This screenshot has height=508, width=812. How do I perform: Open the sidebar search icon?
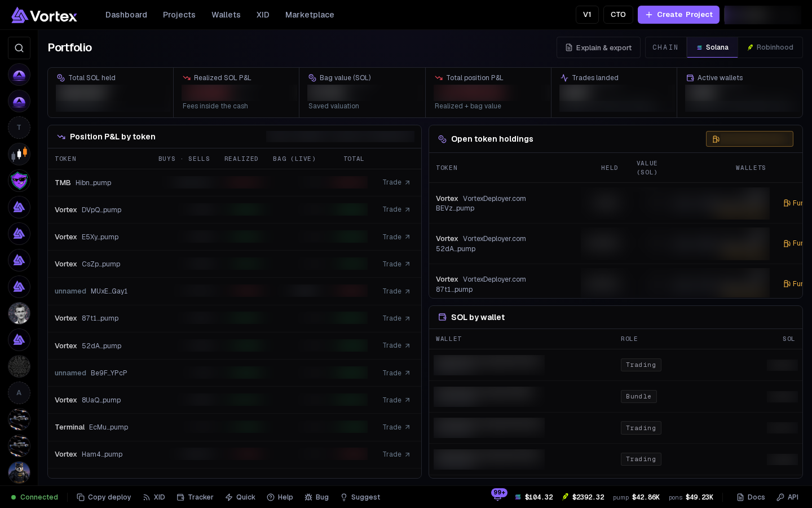[19, 48]
